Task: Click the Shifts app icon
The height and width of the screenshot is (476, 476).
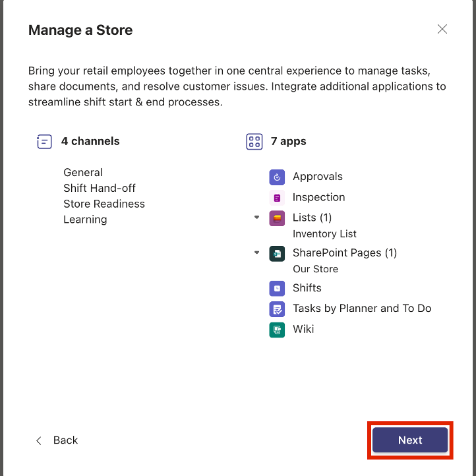Action: pyautogui.click(x=277, y=288)
